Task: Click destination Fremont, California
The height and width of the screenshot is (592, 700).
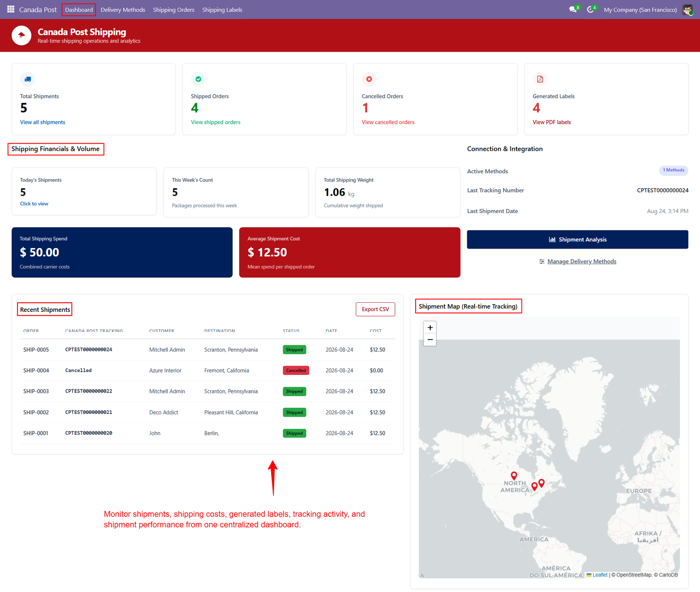Action: coord(227,371)
